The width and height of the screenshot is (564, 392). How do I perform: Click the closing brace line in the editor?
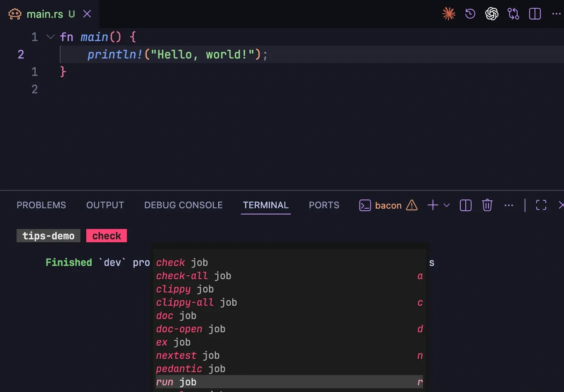pyautogui.click(x=63, y=72)
